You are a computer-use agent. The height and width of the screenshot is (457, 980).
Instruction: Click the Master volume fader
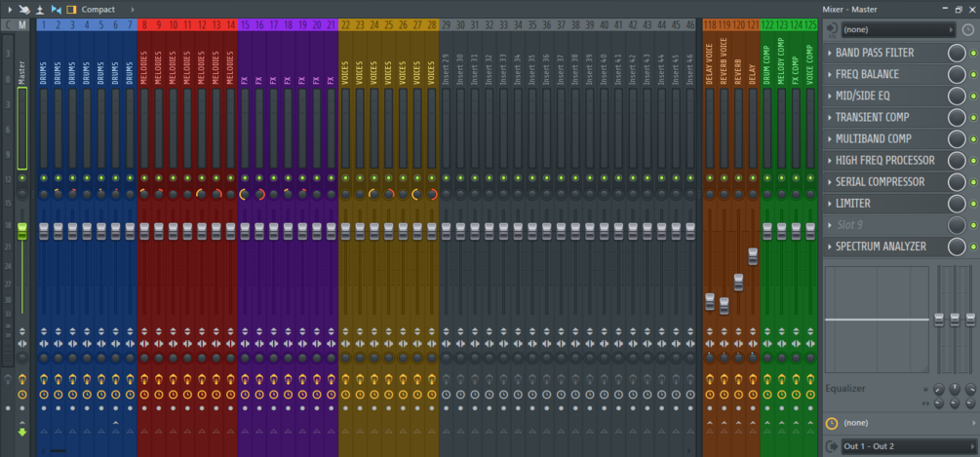[22, 231]
